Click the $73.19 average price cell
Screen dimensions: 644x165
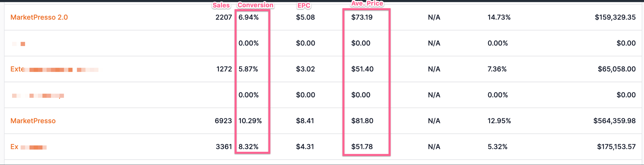pyautogui.click(x=362, y=17)
